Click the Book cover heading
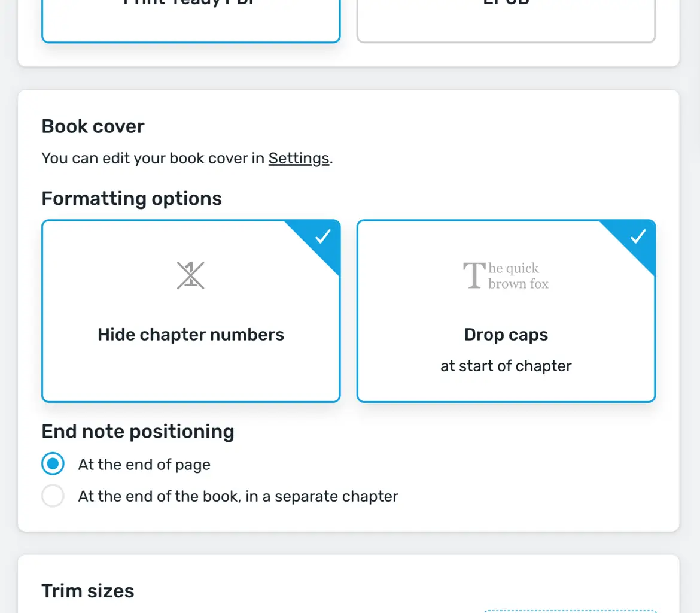The image size is (700, 613). 93,126
